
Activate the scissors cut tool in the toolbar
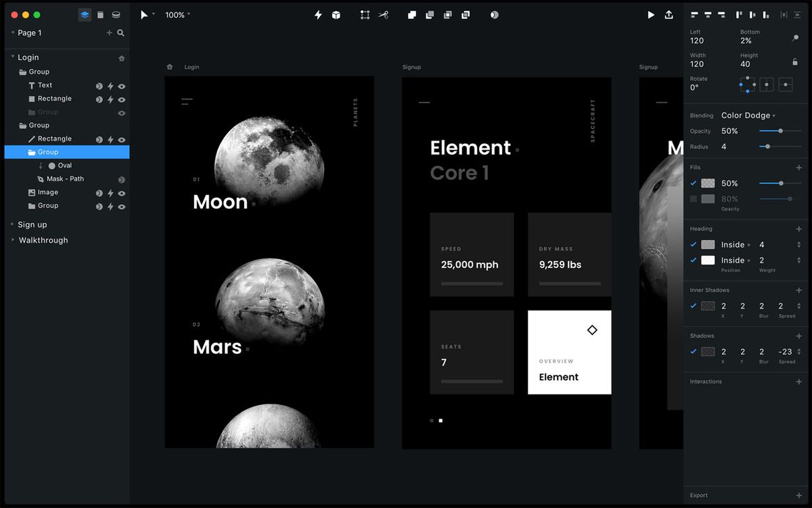[x=383, y=14]
